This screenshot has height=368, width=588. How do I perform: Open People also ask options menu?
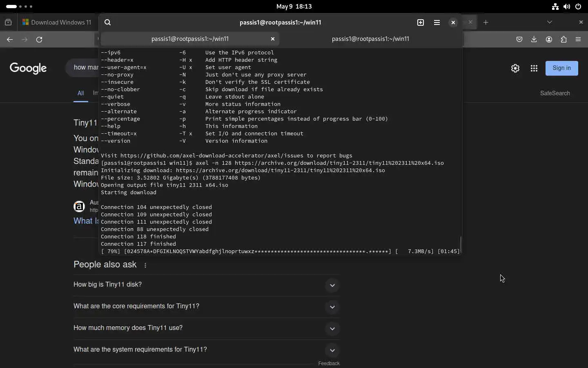[145, 265]
